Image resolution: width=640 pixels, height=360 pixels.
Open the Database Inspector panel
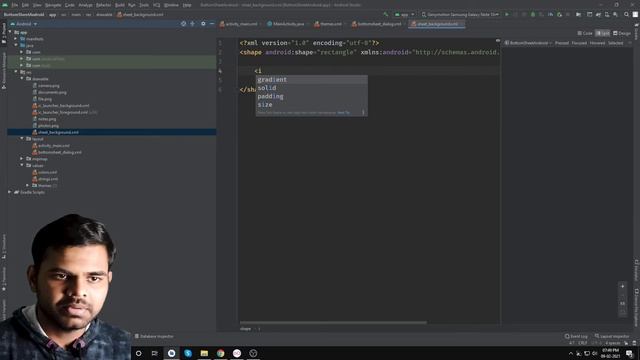154,336
